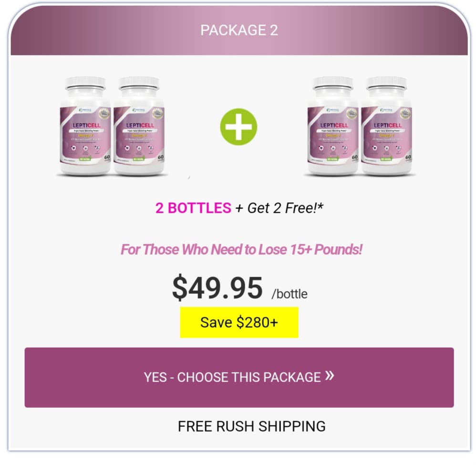This screenshot has width=476, height=465.
Task: Click the green plus icon between bottles
Action: (x=238, y=126)
